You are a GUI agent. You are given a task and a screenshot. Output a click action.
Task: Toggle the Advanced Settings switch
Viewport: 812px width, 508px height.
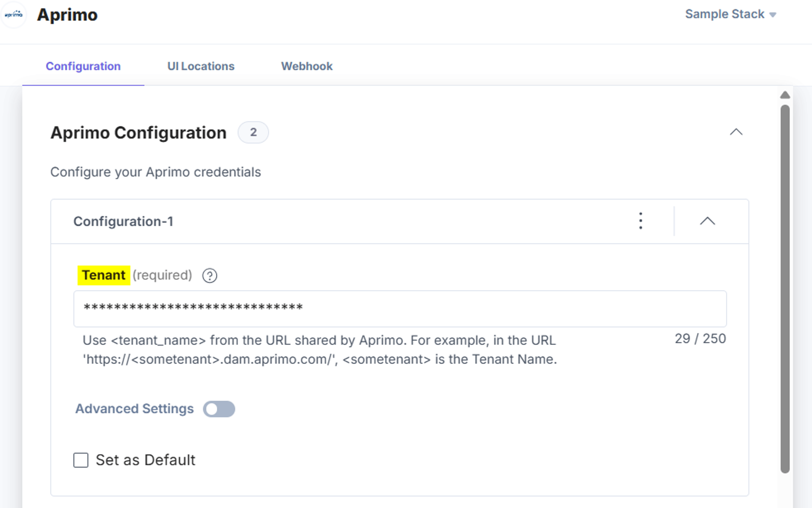point(219,409)
